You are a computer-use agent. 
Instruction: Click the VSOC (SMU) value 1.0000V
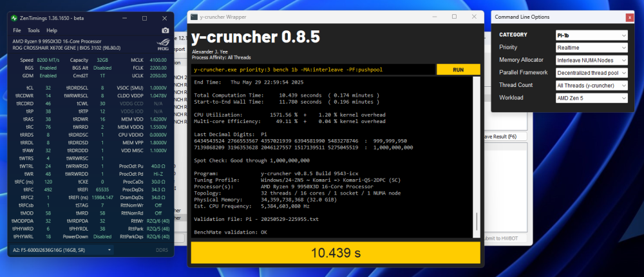coord(158,88)
